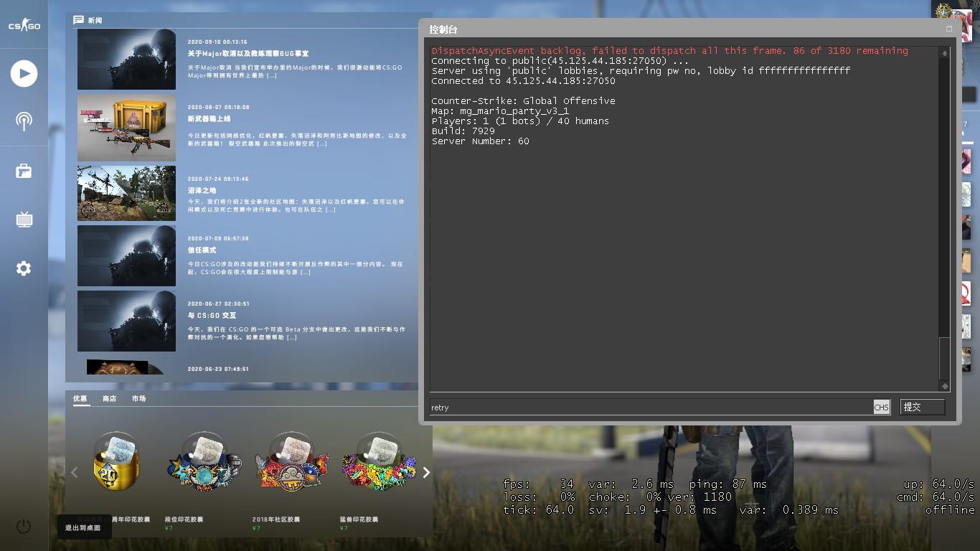Open the broadcast antenna section in the sidebar
Screen dimensions: 980x551
24,121
